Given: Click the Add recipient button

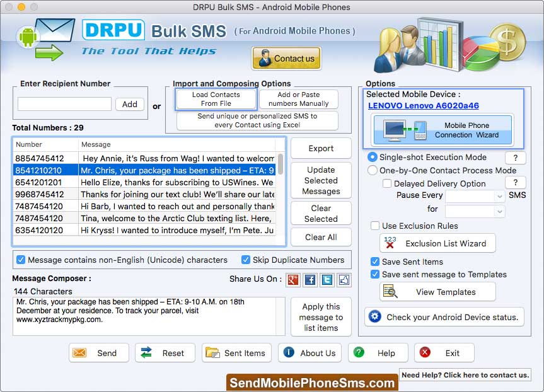Looking at the screenshot, I should tap(130, 104).
